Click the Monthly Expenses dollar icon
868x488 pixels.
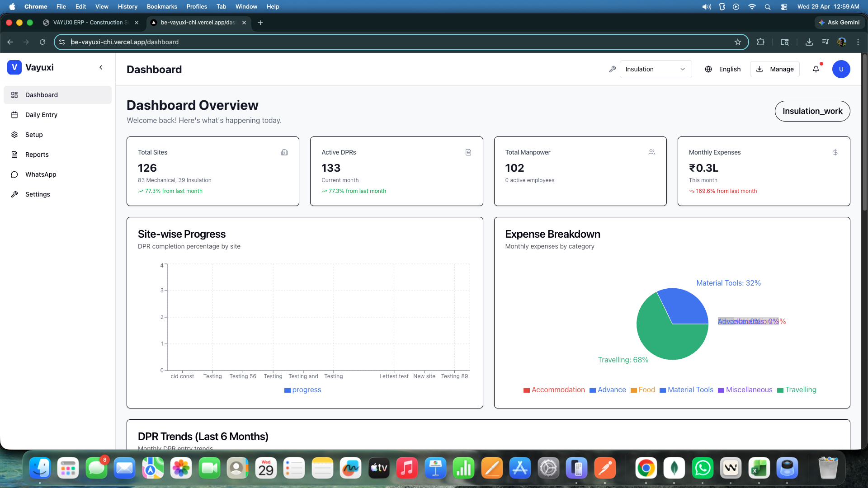(x=835, y=152)
